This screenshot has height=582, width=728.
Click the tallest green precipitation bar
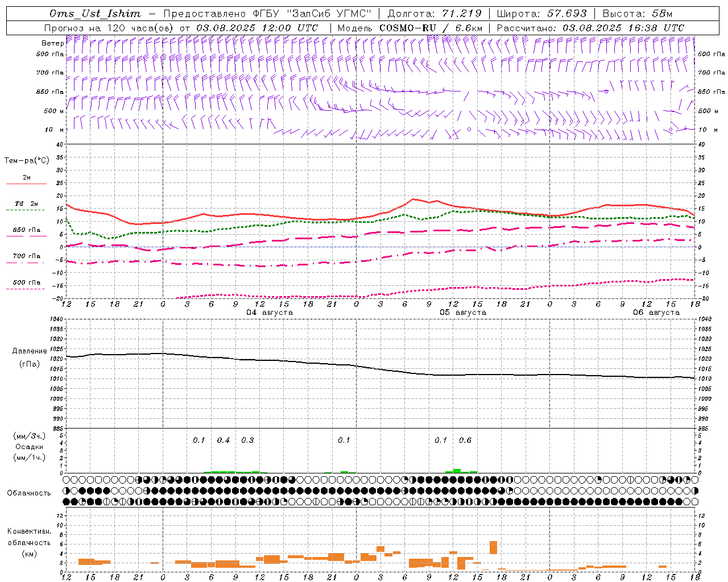pyautogui.click(x=457, y=471)
